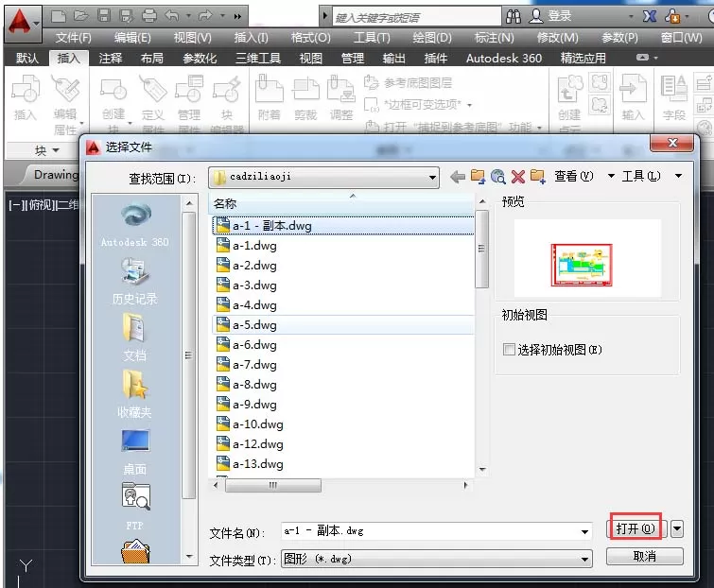Go back using the arrow icon in dialog toolbar
Screen dimensions: 714x588
click(x=458, y=177)
